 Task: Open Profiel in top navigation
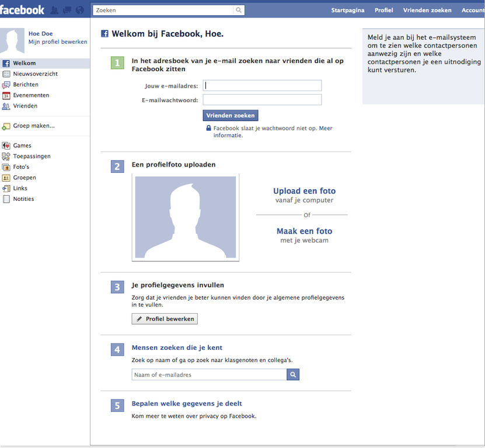(x=383, y=11)
